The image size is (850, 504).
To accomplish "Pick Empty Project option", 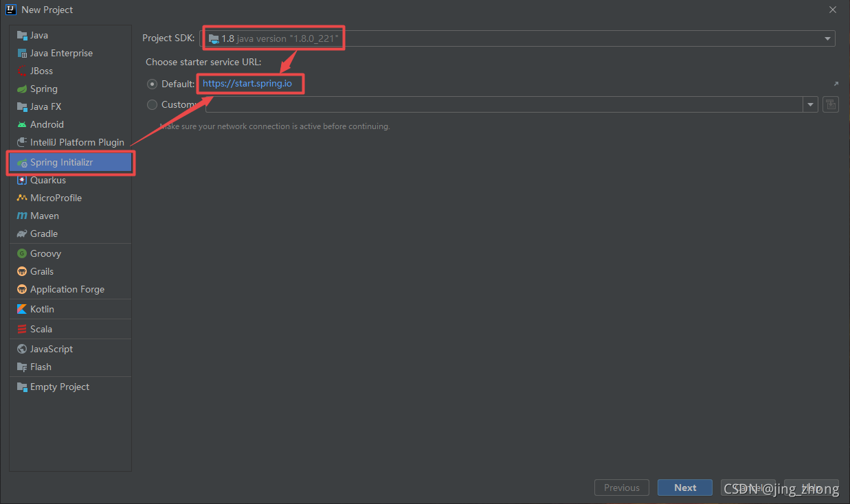I will (x=70, y=387).
